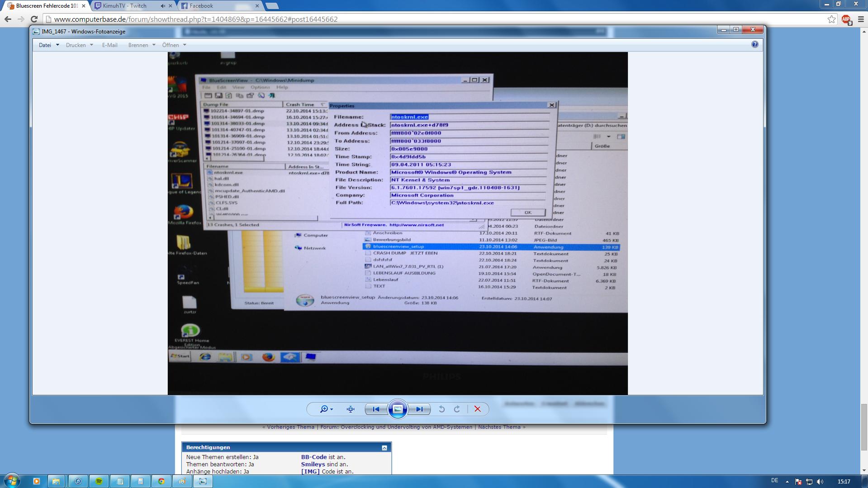Screen dimensions: 868x488
Task: Open the network tray icon
Action: (x=809, y=482)
